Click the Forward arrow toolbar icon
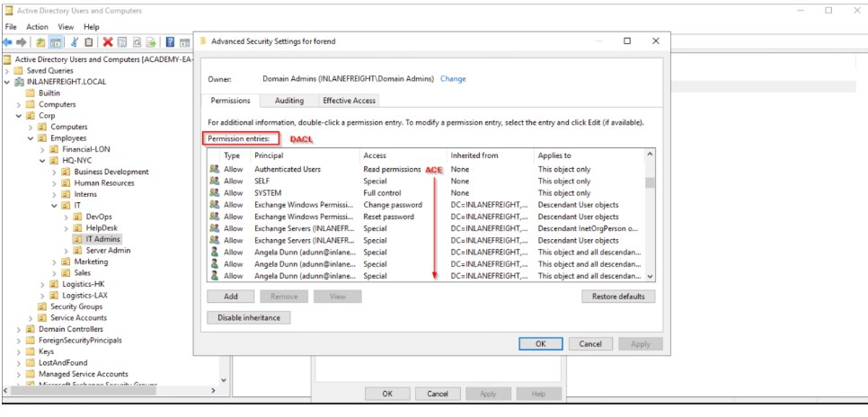The image size is (868, 417). [x=22, y=42]
